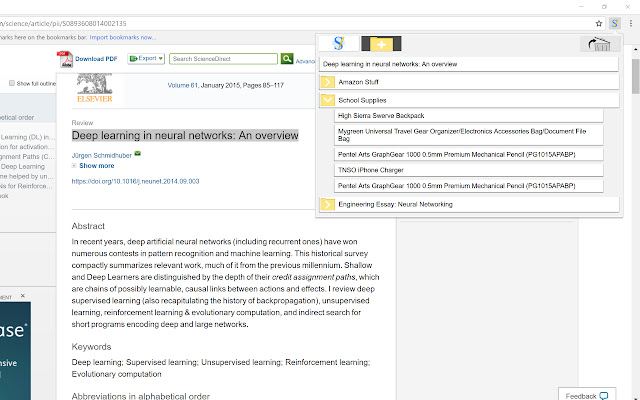Open the Export dropdown
This screenshot has height=400, width=640.
pos(145,59)
